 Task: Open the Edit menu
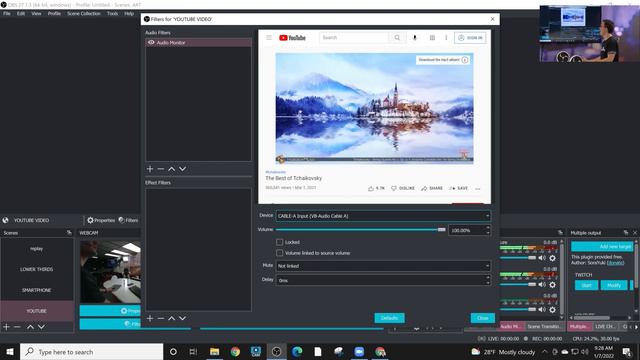(x=21, y=13)
